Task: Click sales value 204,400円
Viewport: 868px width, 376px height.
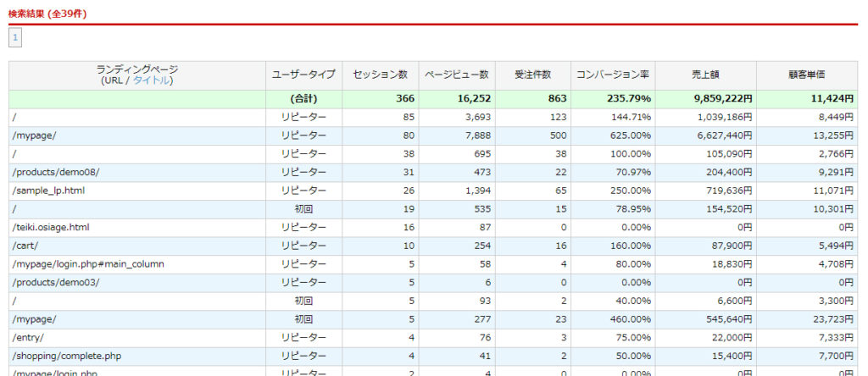Action: pyautogui.click(x=730, y=173)
